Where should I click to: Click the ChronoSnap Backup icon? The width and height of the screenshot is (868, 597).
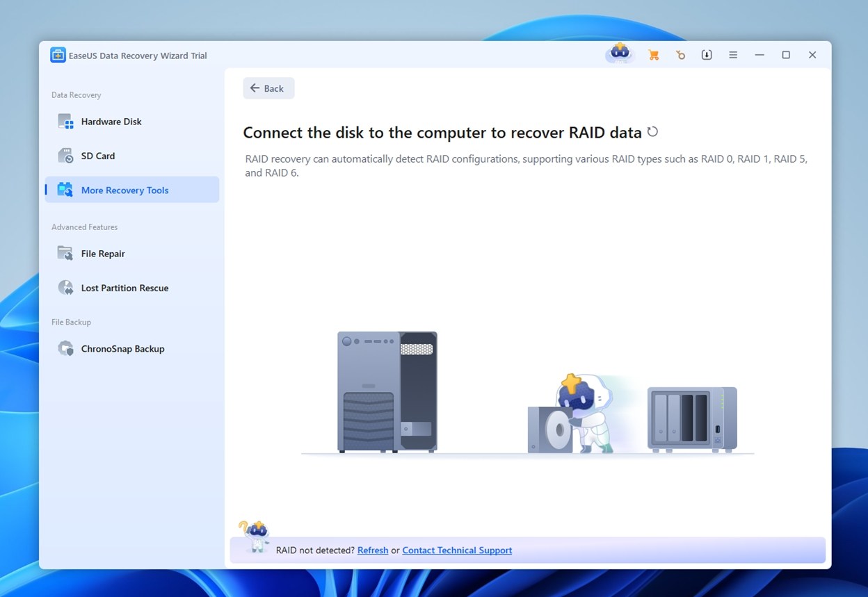[x=65, y=349]
